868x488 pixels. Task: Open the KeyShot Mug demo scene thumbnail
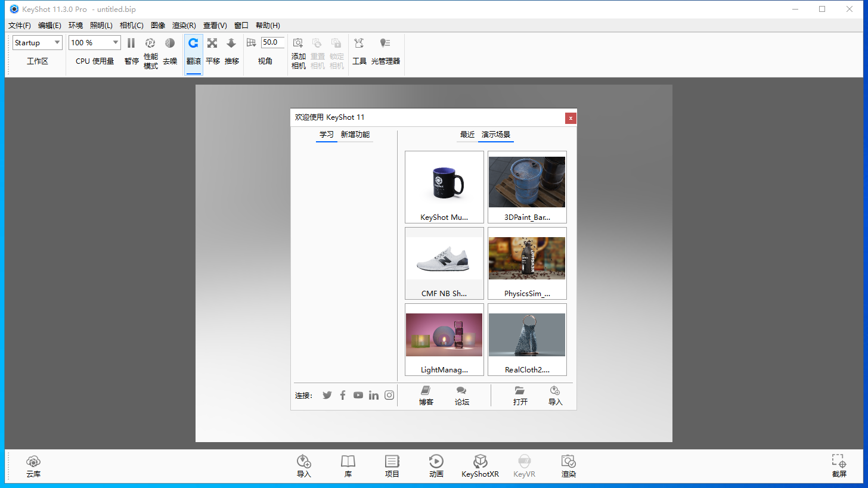[x=444, y=187]
